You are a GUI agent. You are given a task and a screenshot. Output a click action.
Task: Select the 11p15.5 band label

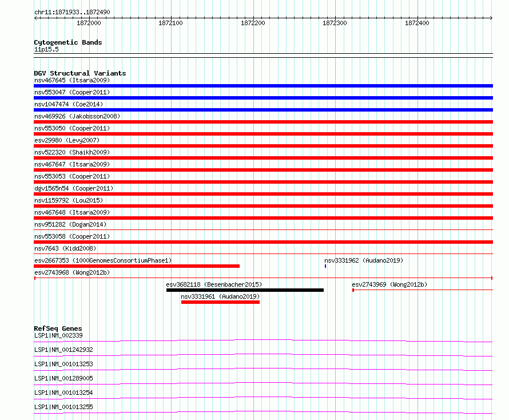[x=46, y=49]
